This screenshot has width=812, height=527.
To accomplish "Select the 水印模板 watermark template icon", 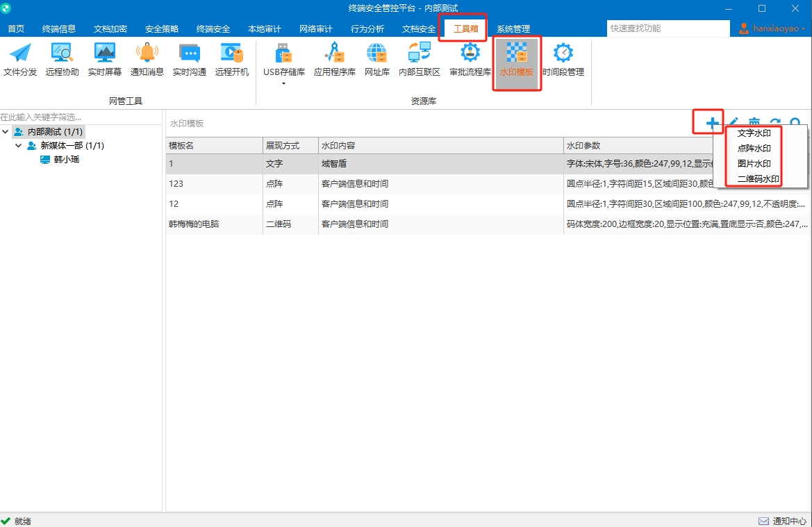I will [516, 60].
